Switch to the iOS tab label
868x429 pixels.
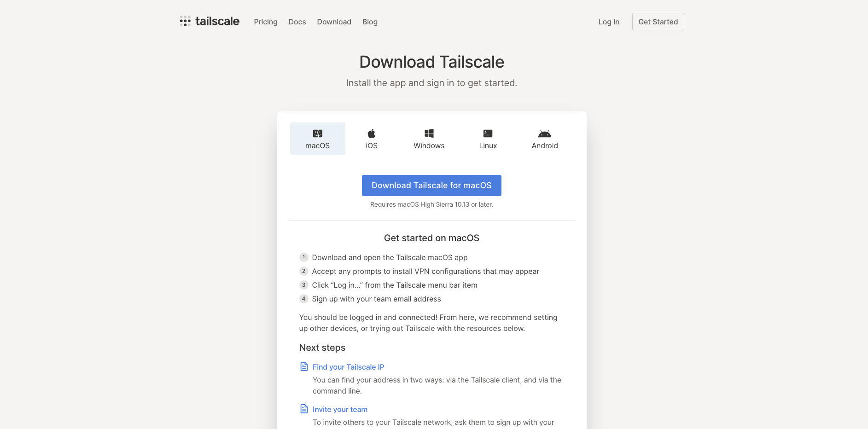[x=372, y=146]
